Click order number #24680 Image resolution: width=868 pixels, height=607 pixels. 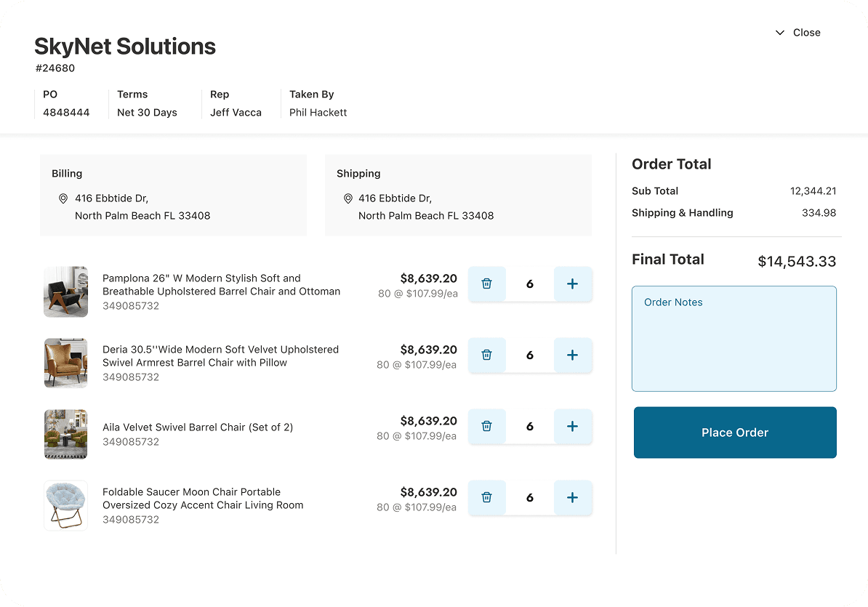pyautogui.click(x=55, y=68)
